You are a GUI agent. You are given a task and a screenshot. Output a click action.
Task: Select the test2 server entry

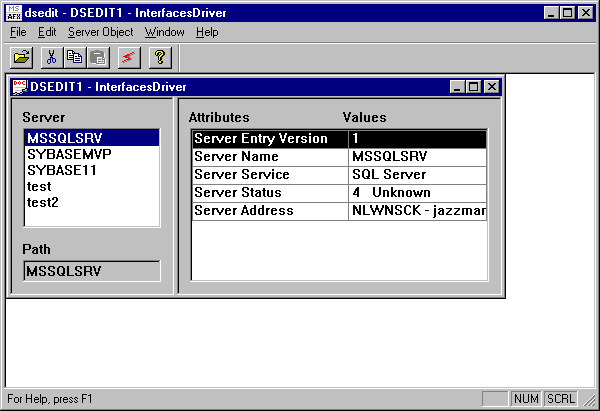point(92,202)
